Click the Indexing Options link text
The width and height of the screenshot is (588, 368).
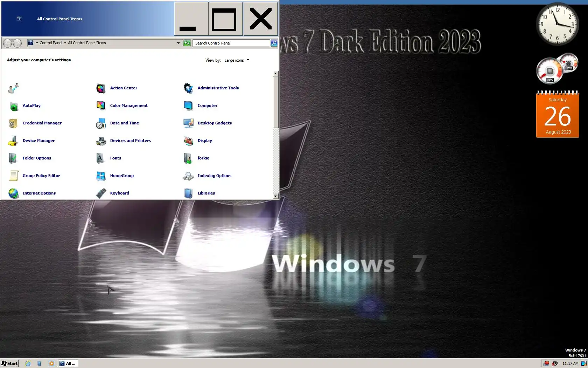tap(214, 176)
